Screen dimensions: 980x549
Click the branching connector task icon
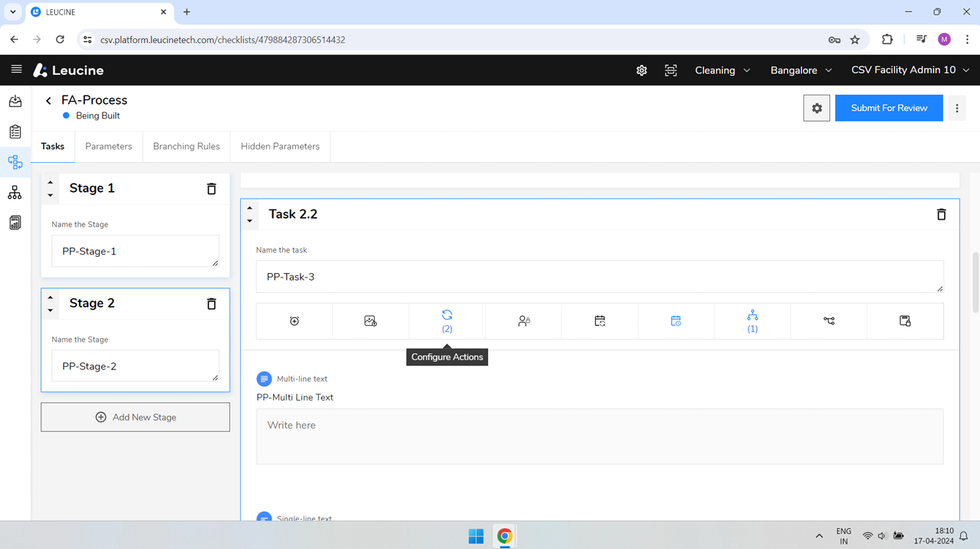(x=829, y=321)
